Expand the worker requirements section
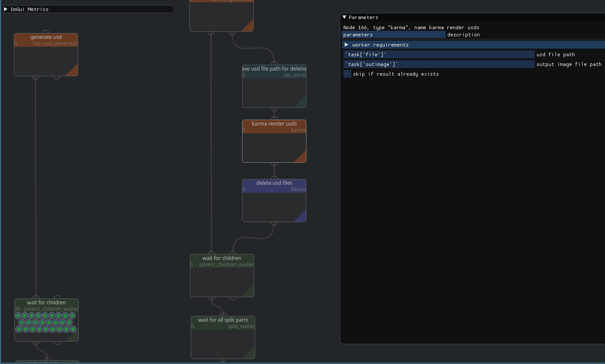 point(347,44)
